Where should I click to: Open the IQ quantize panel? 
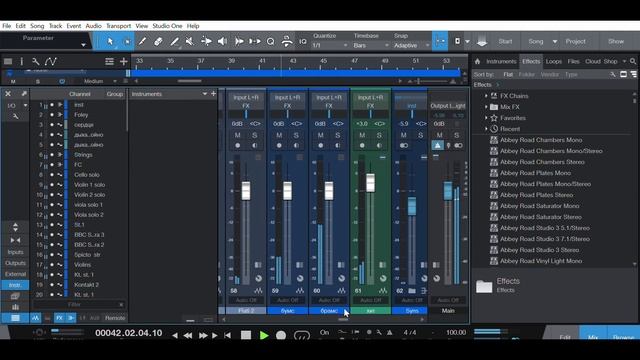[x=302, y=42]
